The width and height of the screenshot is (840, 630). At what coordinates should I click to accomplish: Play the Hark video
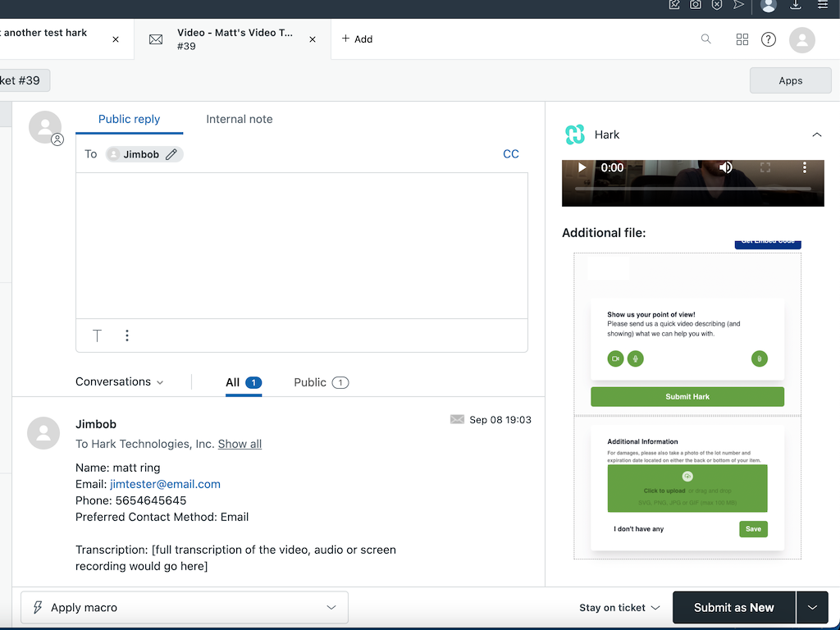[x=582, y=167]
